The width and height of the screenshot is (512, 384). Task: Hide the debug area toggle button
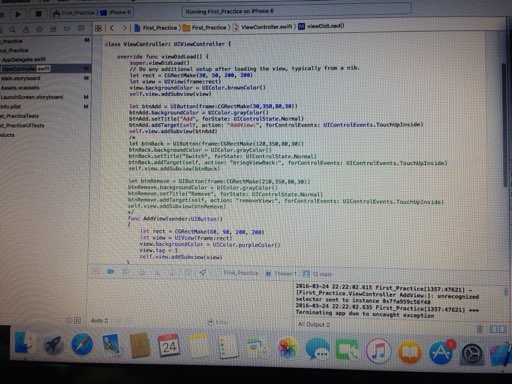(x=95, y=271)
